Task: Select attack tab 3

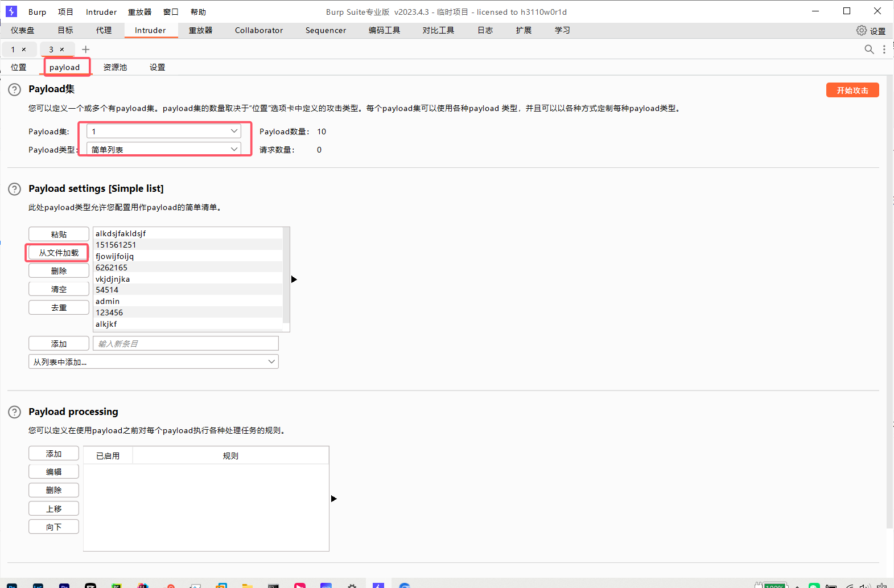Action: (x=51, y=50)
